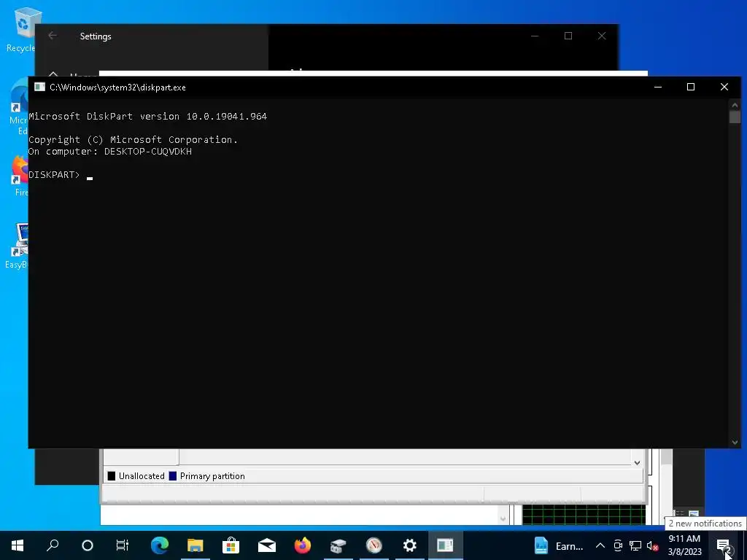This screenshot has width=747, height=560.
Task: Minimize the diskpart.exe window
Action: click(658, 87)
